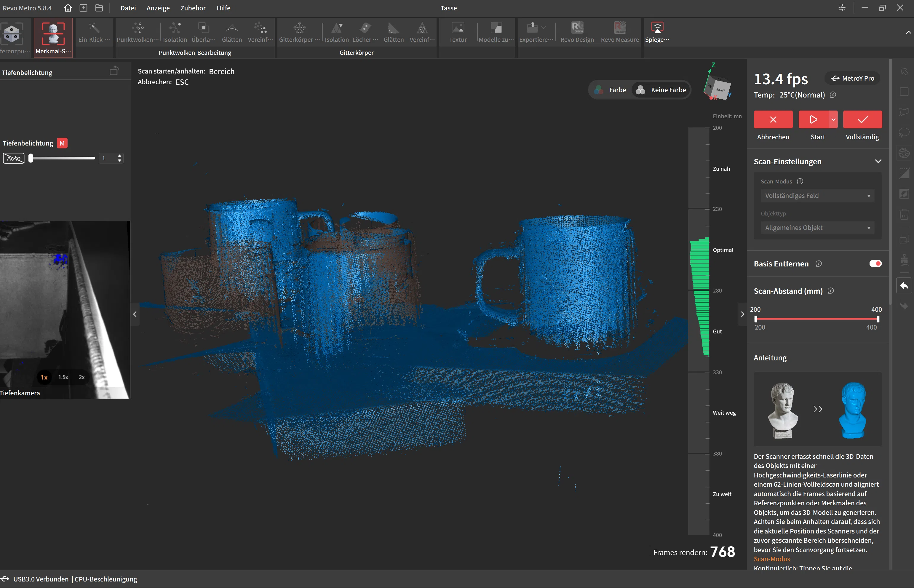Open the Spiegel screen mirroring icon
The width and height of the screenshot is (914, 588).
point(657,28)
